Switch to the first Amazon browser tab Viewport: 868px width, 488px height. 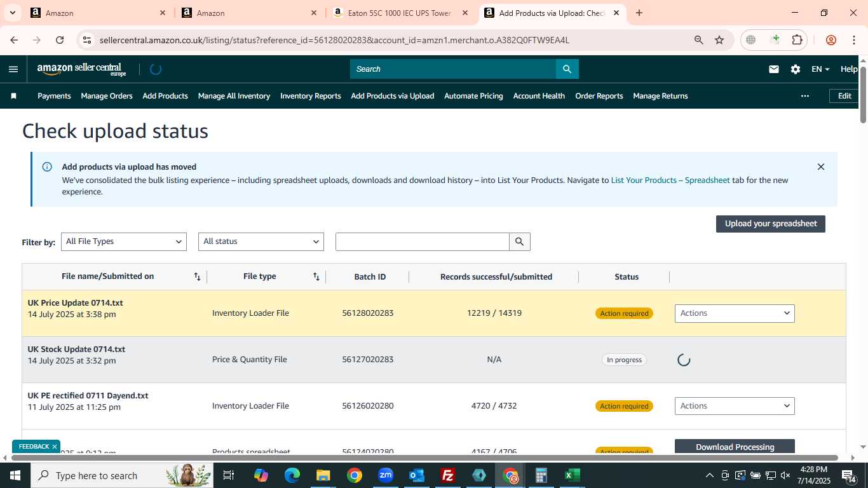pos(98,13)
